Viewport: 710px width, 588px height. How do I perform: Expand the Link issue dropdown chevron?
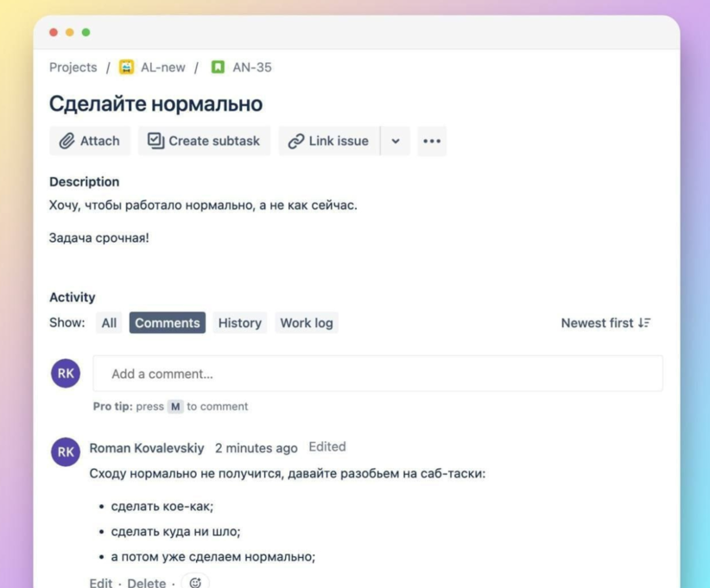(396, 142)
